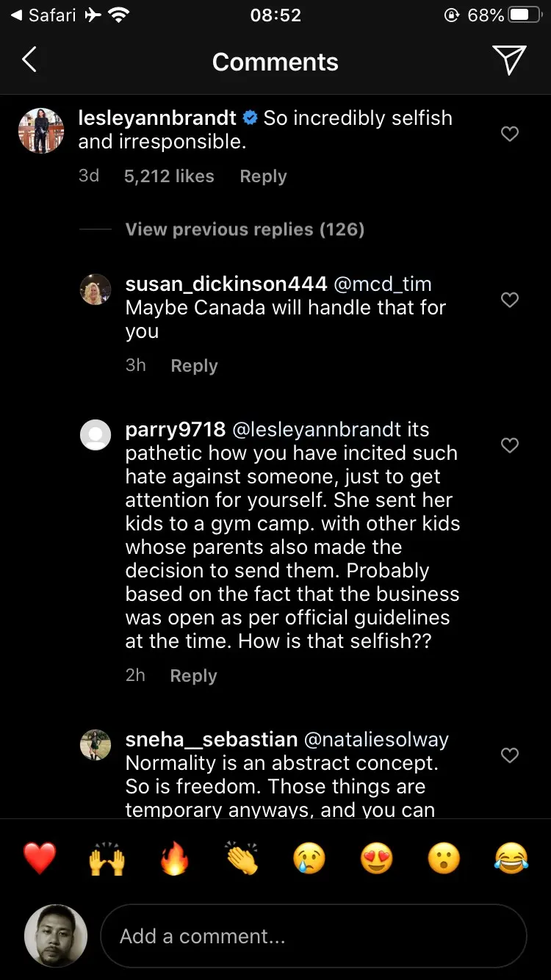The height and width of the screenshot is (980, 551).
Task: Like parry9718's reply with the heart
Action: (509, 445)
